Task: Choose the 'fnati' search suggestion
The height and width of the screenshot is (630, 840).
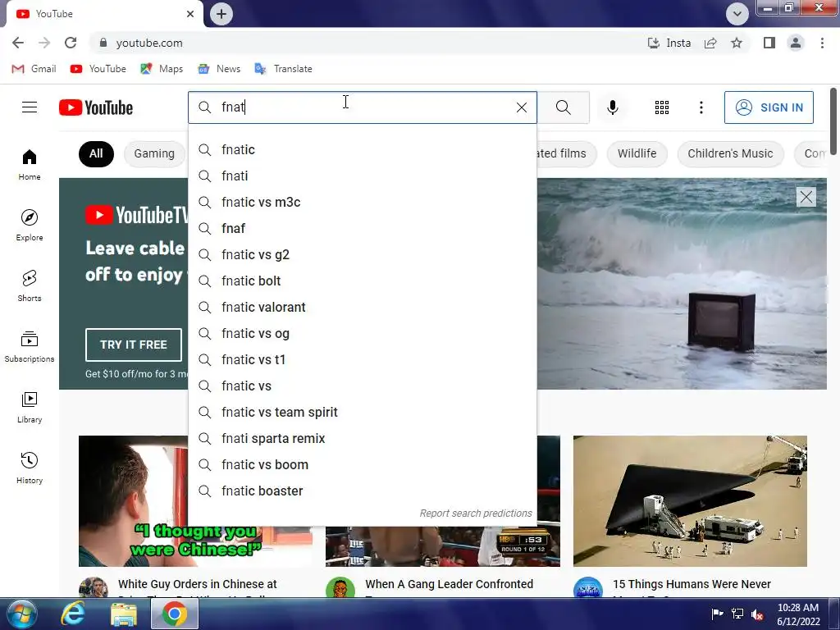Action: [362, 176]
